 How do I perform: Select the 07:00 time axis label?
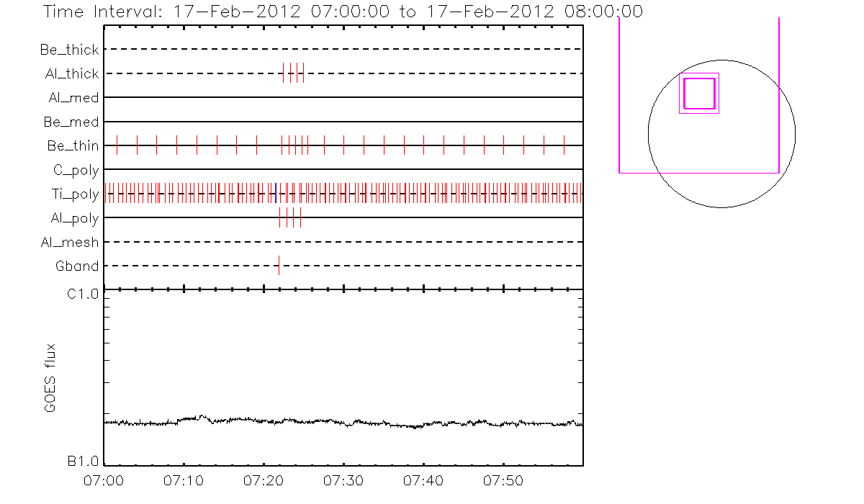click(x=104, y=480)
